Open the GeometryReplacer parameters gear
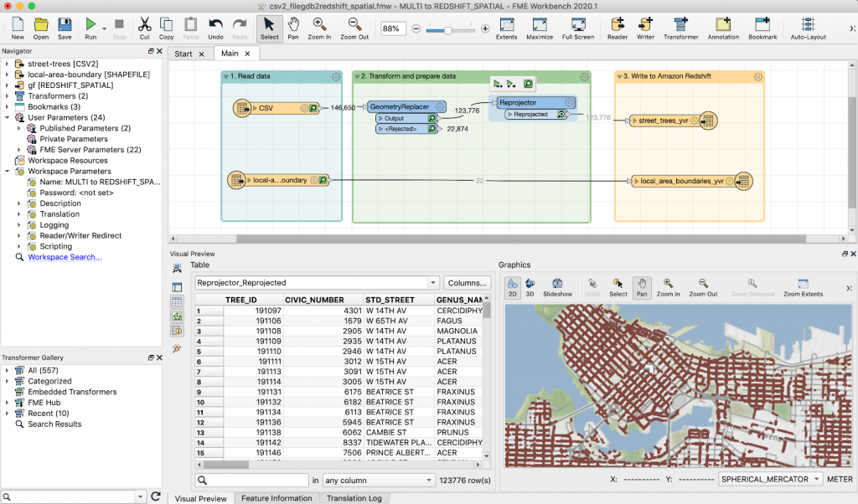The image size is (858, 504). click(x=440, y=106)
